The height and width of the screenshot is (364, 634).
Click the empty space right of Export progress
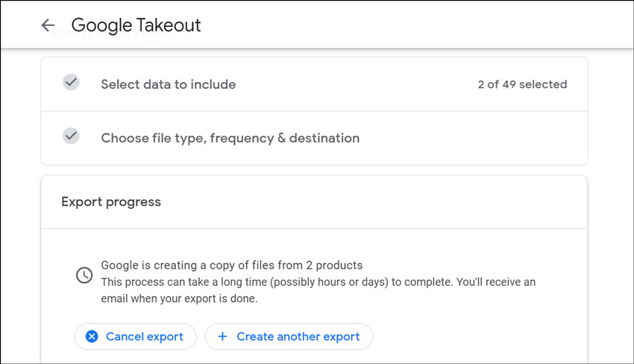point(373,201)
